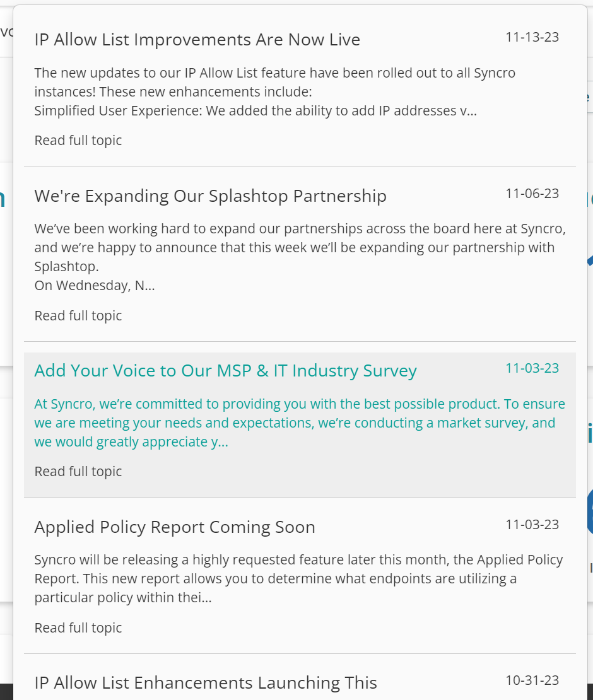Open We're Expanding Our Splashtop Partnership title
The width and height of the screenshot is (593, 700).
coord(210,196)
